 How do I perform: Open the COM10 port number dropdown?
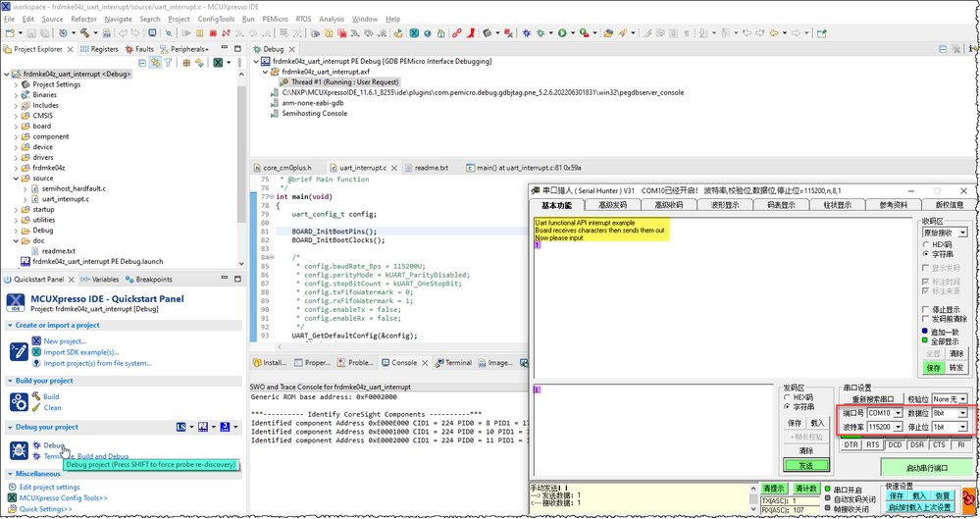[898, 413]
